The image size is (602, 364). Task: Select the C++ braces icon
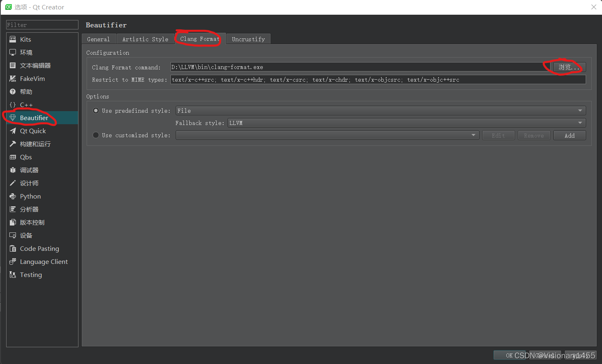point(13,105)
